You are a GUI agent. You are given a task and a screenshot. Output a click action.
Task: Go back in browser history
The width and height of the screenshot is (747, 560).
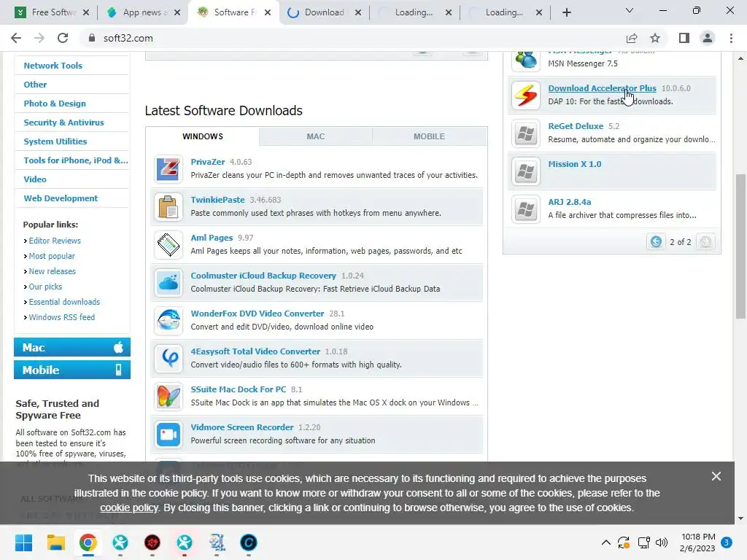pyautogui.click(x=16, y=38)
